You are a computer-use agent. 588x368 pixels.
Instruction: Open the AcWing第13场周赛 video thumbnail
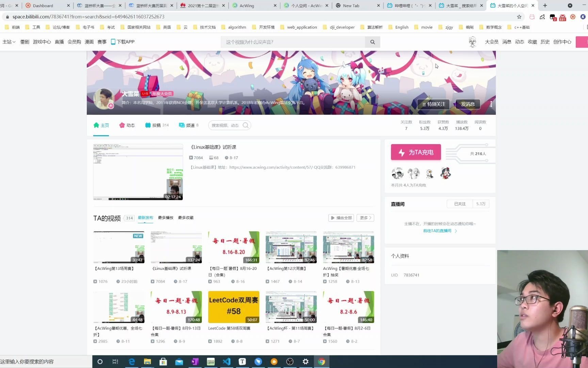coord(119,247)
